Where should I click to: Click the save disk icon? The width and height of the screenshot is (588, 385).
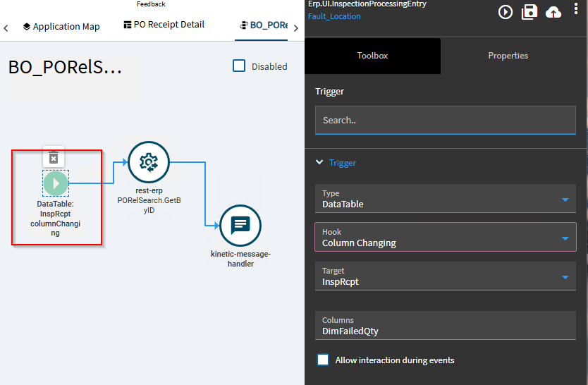(x=529, y=12)
